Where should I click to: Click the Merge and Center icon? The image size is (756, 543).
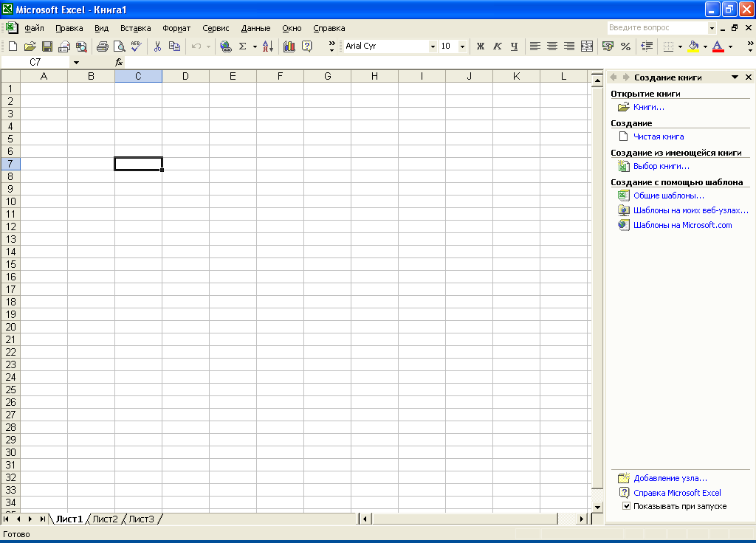click(587, 46)
